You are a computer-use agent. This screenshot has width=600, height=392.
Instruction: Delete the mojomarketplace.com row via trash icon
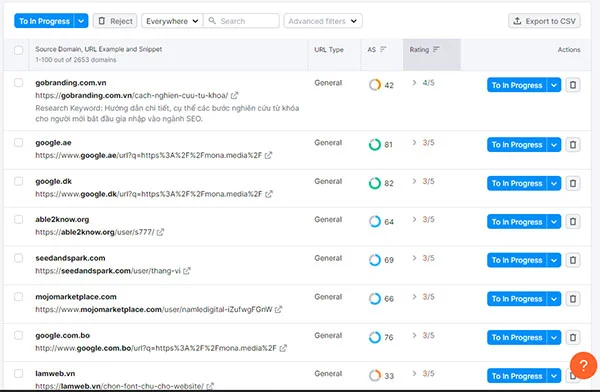pyautogui.click(x=573, y=299)
